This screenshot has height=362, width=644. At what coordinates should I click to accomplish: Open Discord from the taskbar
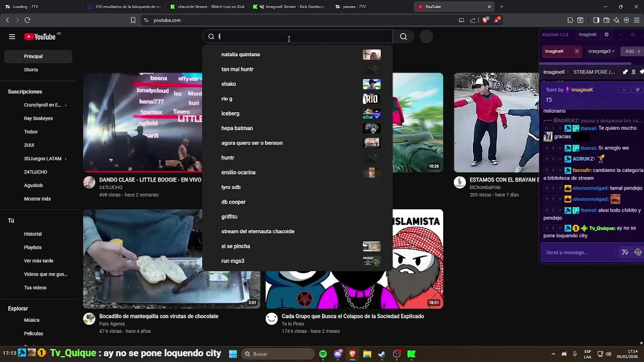tap(338, 354)
